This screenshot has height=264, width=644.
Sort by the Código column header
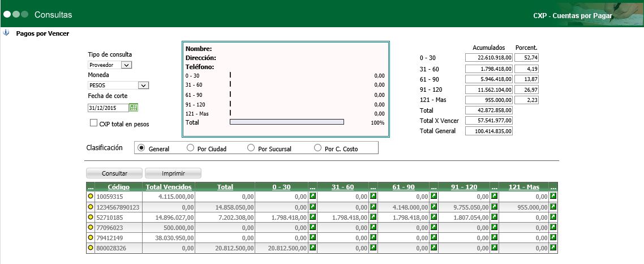[118, 187]
